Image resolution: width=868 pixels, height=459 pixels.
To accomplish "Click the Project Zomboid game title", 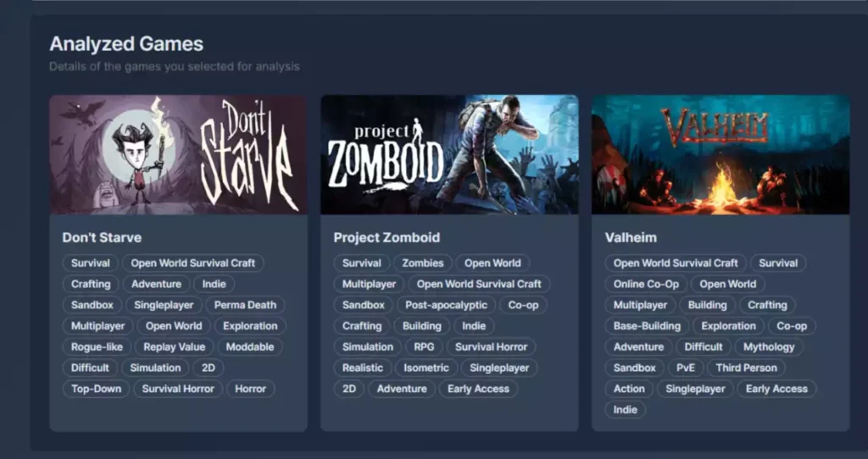I will point(387,237).
